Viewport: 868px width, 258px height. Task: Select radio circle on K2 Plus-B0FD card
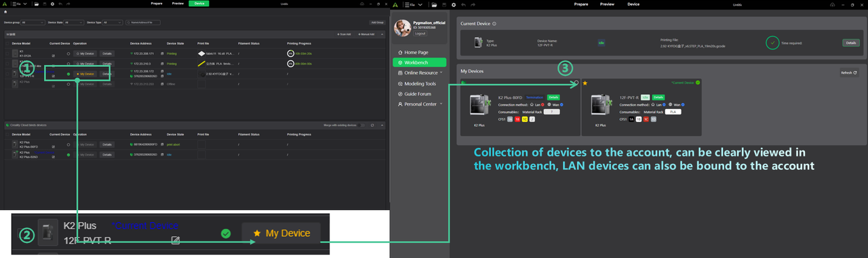pyautogui.click(x=576, y=82)
